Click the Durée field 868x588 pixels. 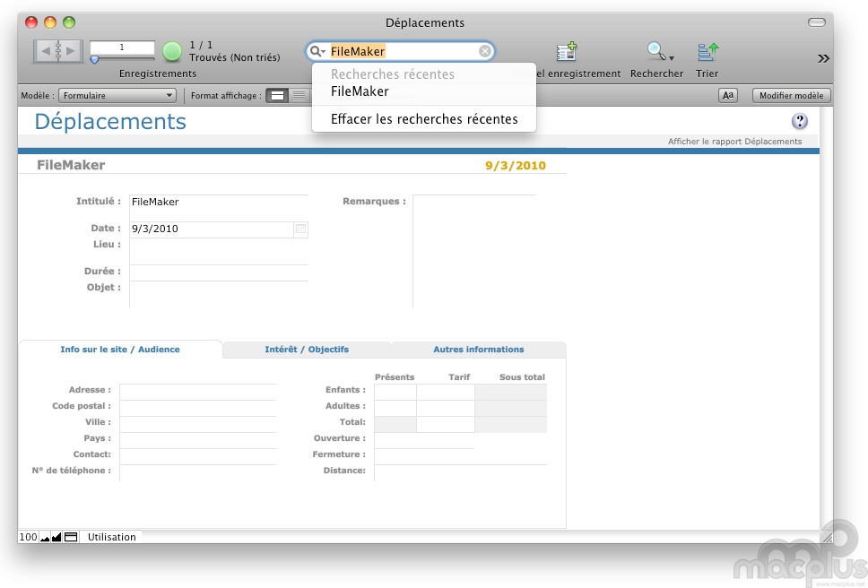coord(219,272)
